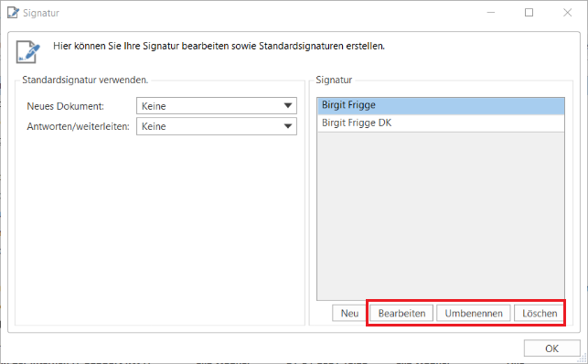Image resolution: width=588 pixels, height=364 pixels.
Task: Maximize the Signatur dialog window
Action: [x=529, y=13]
